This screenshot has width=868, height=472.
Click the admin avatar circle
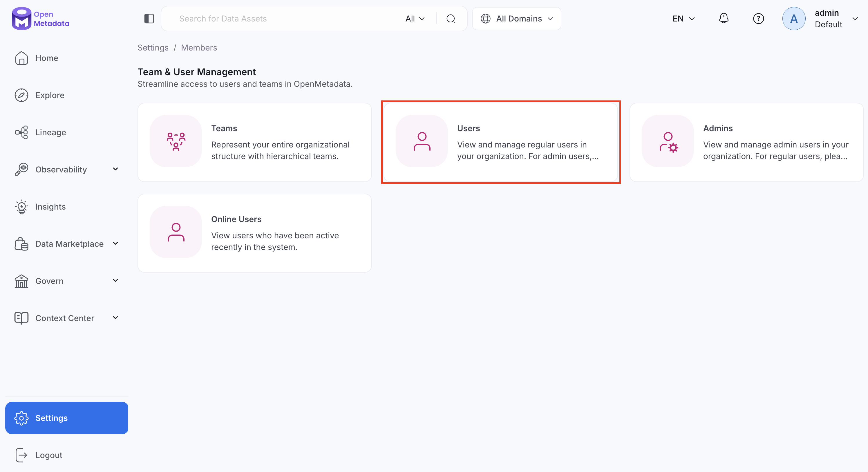click(x=793, y=19)
